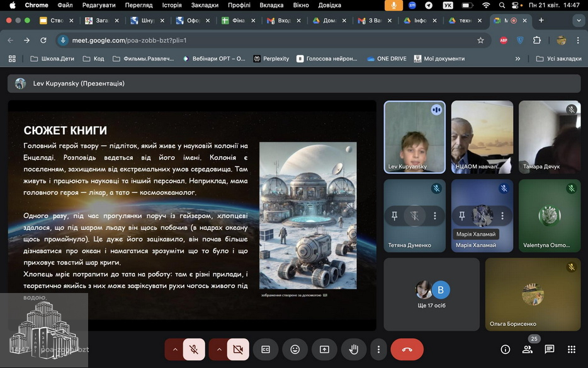Open the Perplexity bookmark
The width and height of the screenshot is (588, 368).
tap(271, 59)
